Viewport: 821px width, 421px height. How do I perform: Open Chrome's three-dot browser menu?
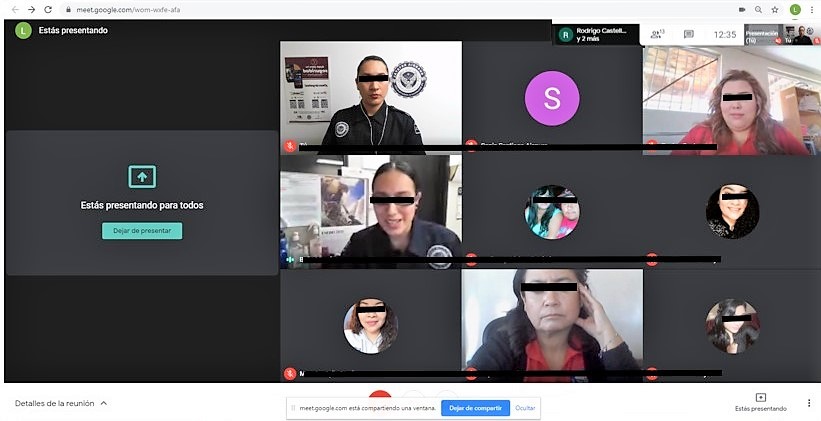[x=811, y=9]
